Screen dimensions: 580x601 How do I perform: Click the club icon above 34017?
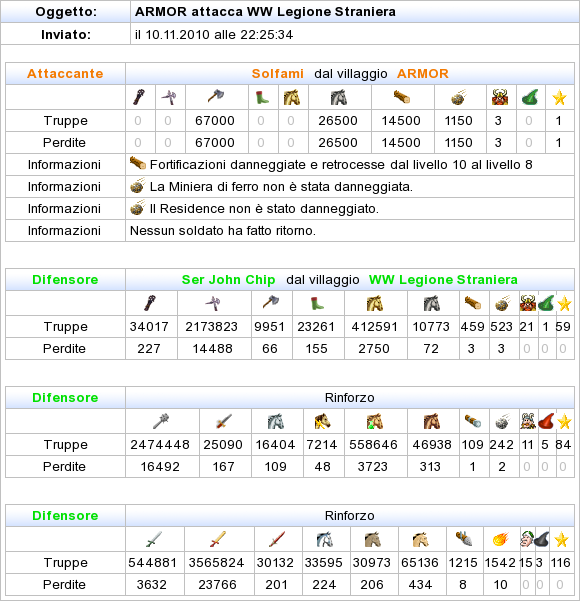tap(150, 303)
